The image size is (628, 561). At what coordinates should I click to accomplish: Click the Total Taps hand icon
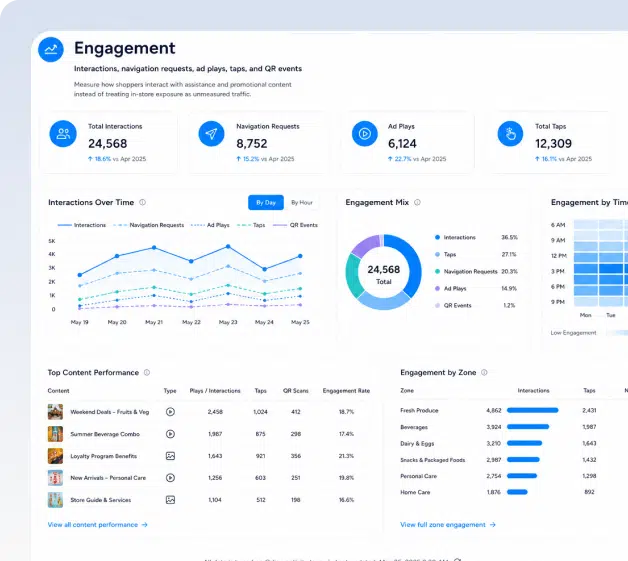[x=510, y=134]
